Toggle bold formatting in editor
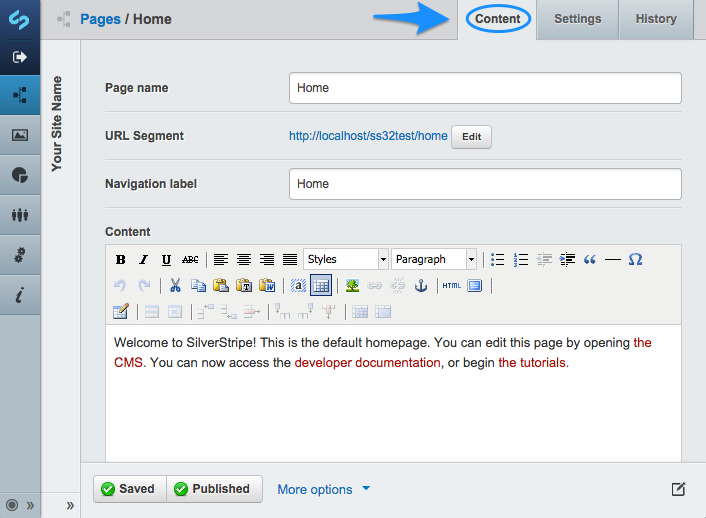Image resolution: width=706 pixels, height=518 pixels. click(120, 259)
